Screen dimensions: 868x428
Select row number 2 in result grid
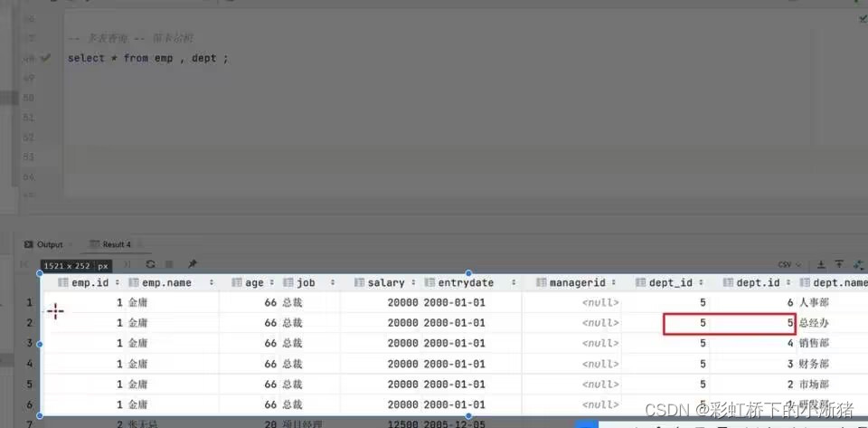click(x=29, y=323)
